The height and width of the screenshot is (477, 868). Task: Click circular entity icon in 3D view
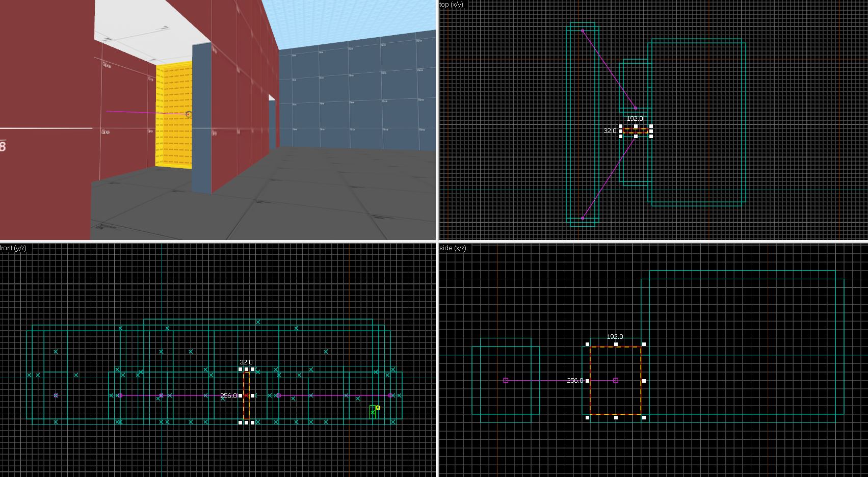click(189, 115)
